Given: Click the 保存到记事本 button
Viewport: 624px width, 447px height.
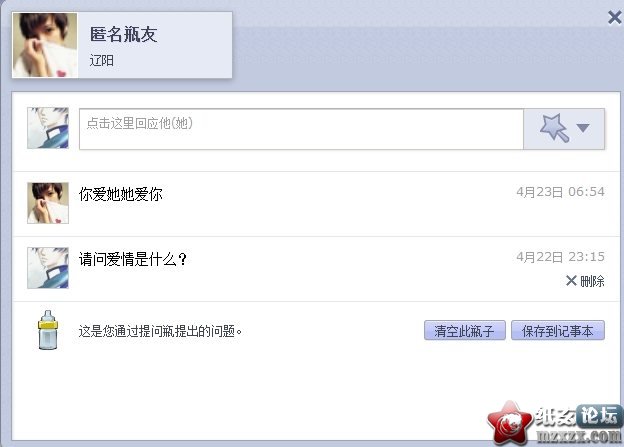Looking at the screenshot, I should [558, 330].
